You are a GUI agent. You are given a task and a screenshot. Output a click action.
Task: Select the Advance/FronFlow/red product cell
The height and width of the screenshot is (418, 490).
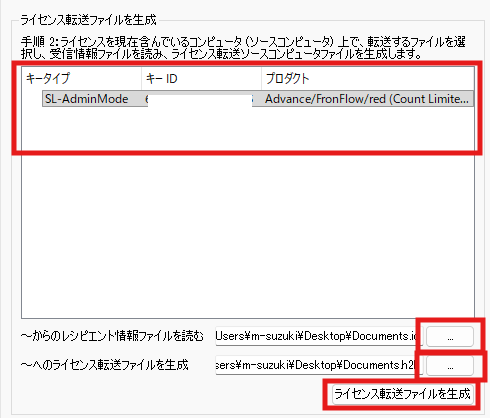click(x=367, y=99)
